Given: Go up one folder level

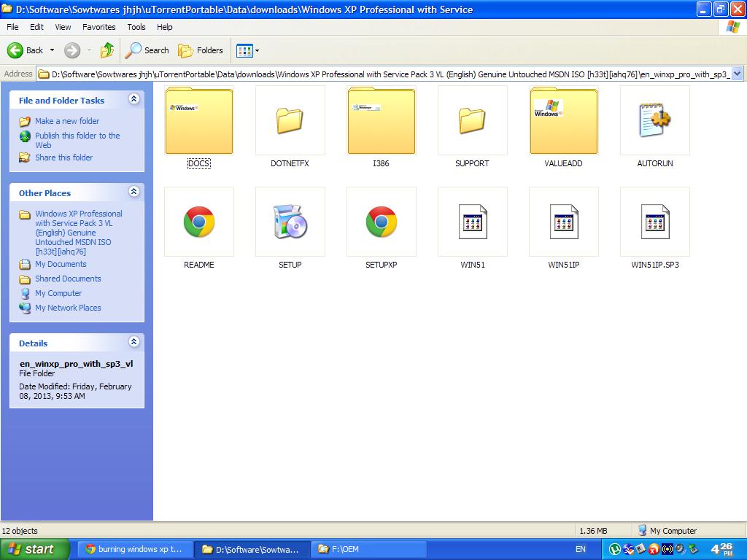Looking at the screenshot, I should [107, 50].
